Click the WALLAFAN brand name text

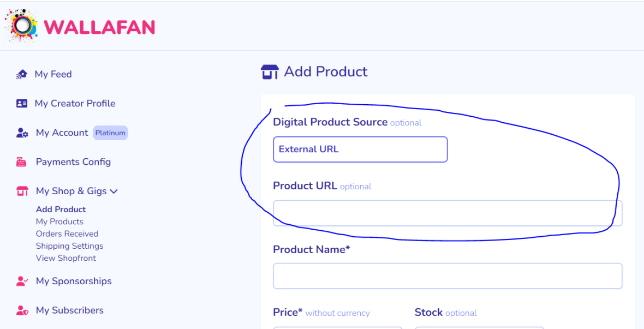(x=99, y=27)
